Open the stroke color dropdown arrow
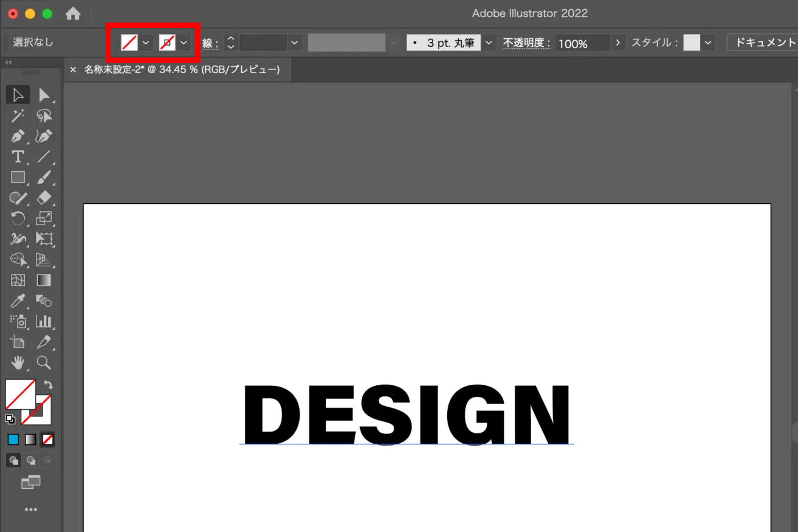Image resolution: width=798 pixels, height=532 pixels. 183,42
